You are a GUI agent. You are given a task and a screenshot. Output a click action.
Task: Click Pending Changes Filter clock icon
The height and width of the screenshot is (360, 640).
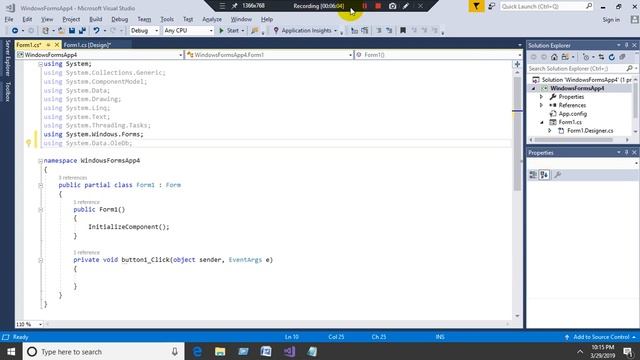point(586,57)
